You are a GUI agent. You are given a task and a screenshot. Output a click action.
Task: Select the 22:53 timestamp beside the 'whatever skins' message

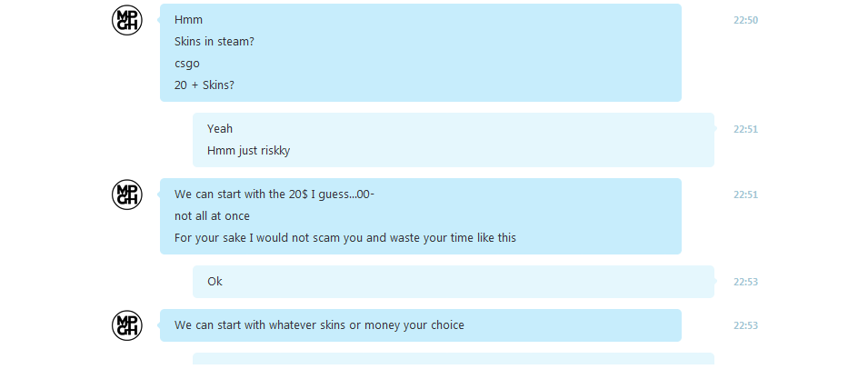tap(745, 326)
